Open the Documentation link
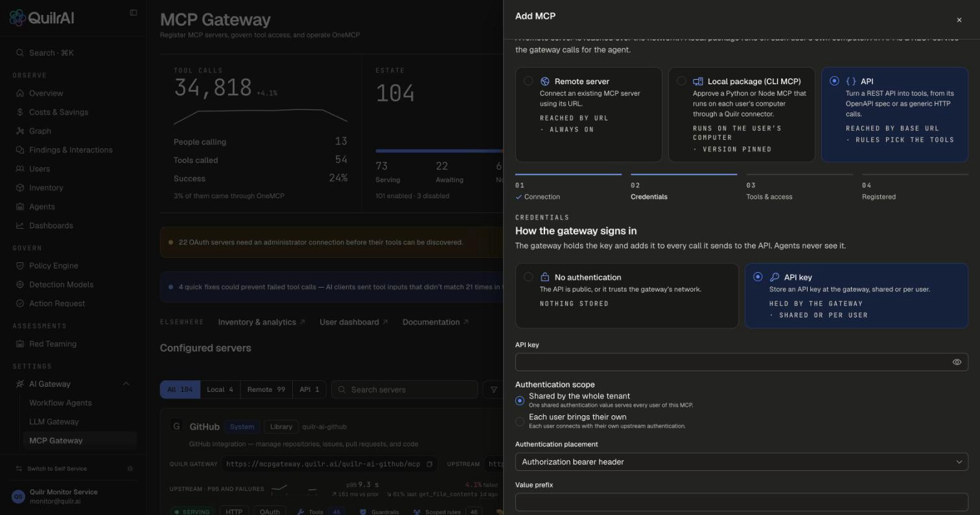 (435, 322)
